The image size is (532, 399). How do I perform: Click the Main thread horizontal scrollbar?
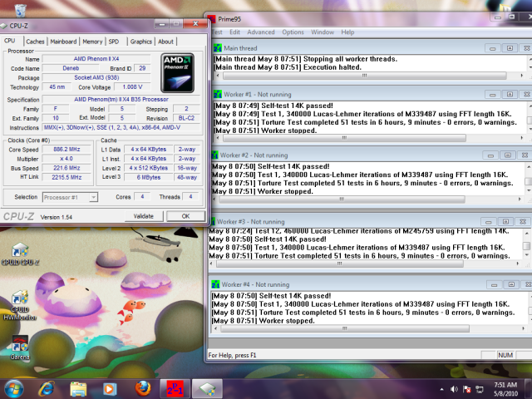pos(366,75)
